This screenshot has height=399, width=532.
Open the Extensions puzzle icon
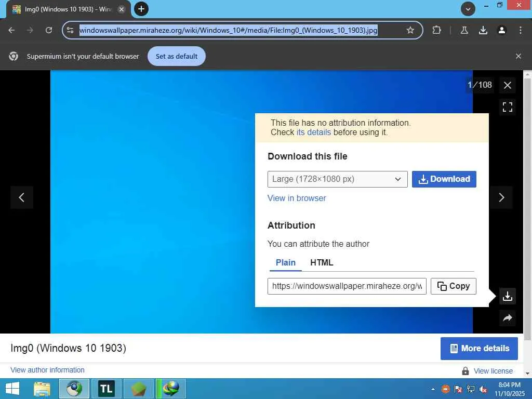(436, 30)
